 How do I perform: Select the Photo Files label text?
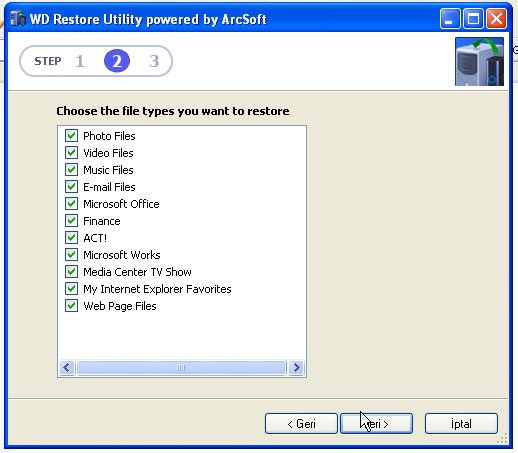coord(109,136)
